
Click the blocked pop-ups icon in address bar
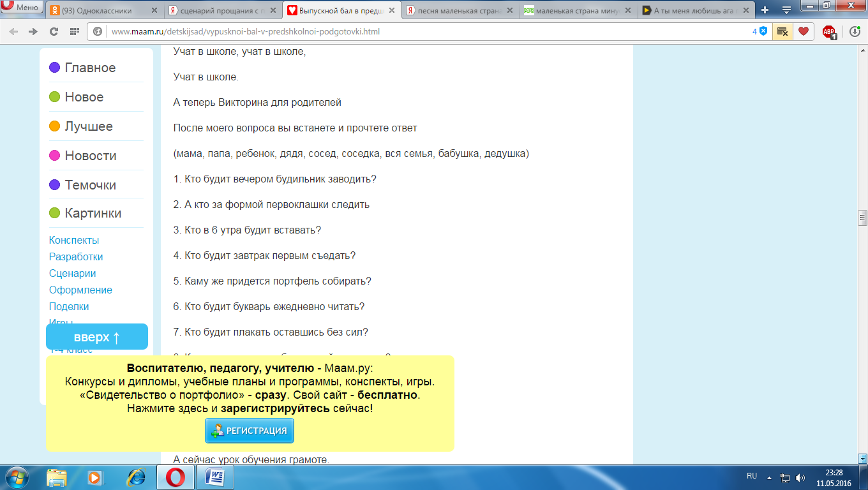tap(782, 31)
